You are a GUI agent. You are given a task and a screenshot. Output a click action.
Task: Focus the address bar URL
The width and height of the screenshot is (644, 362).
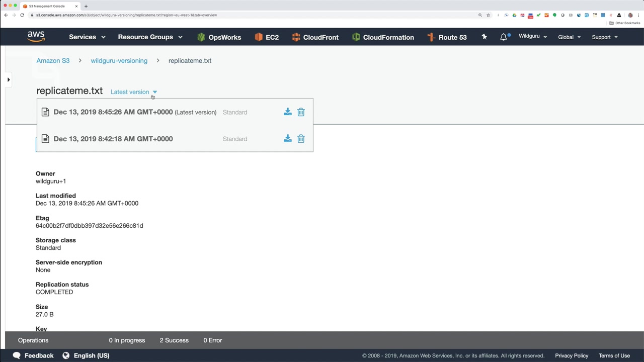point(126,15)
